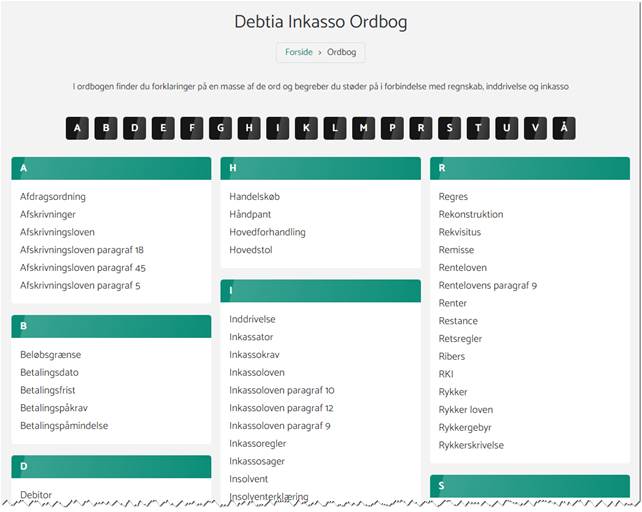
Task: Go to letter K via alphabet bar
Action: pyautogui.click(x=308, y=128)
